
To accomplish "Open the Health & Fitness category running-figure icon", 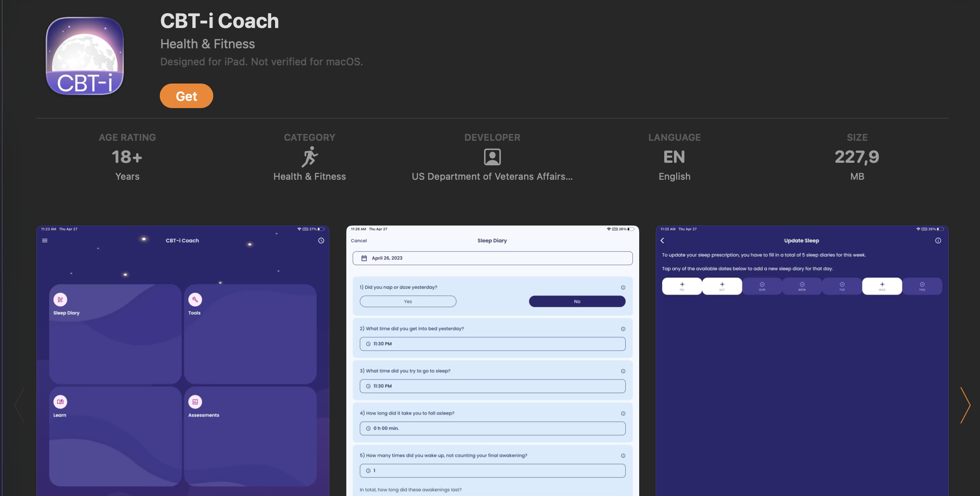I will click(x=310, y=157).
